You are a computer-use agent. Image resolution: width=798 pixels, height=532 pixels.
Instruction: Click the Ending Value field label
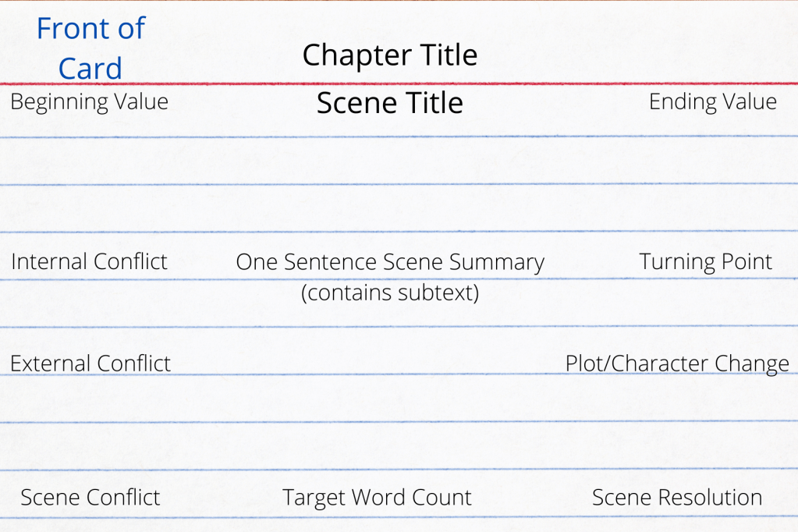712,102
